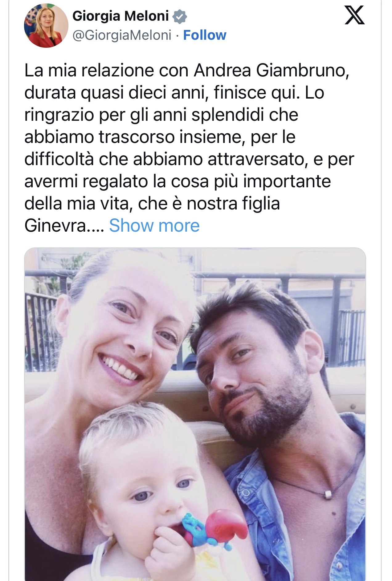Image resolution: width=392 pixels, height=581 pixels.
Task: Open the Giorgia Meloni display name link
Action: point(120,16)
